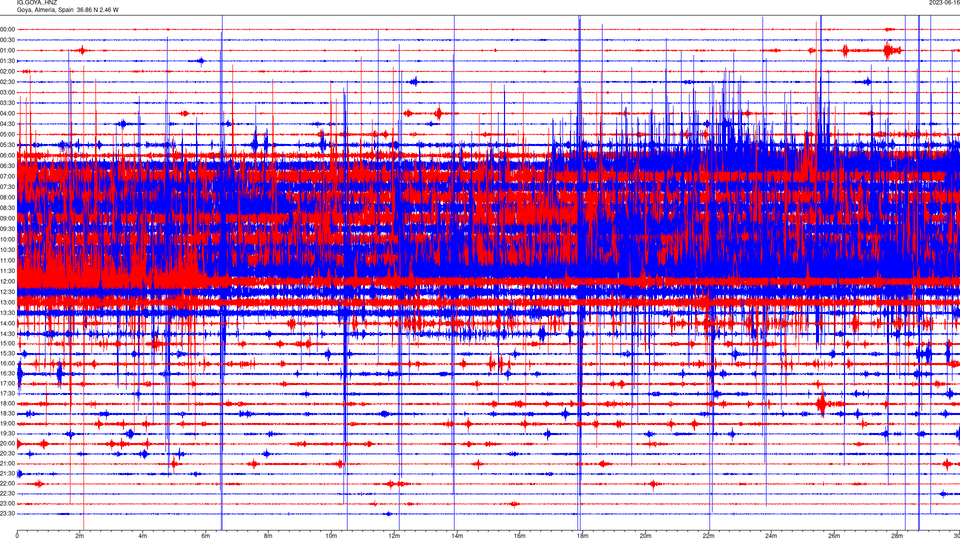Click the 6m tick on minute axis
The height and width of the screenshot is (540, 960).
coord(206,536)
